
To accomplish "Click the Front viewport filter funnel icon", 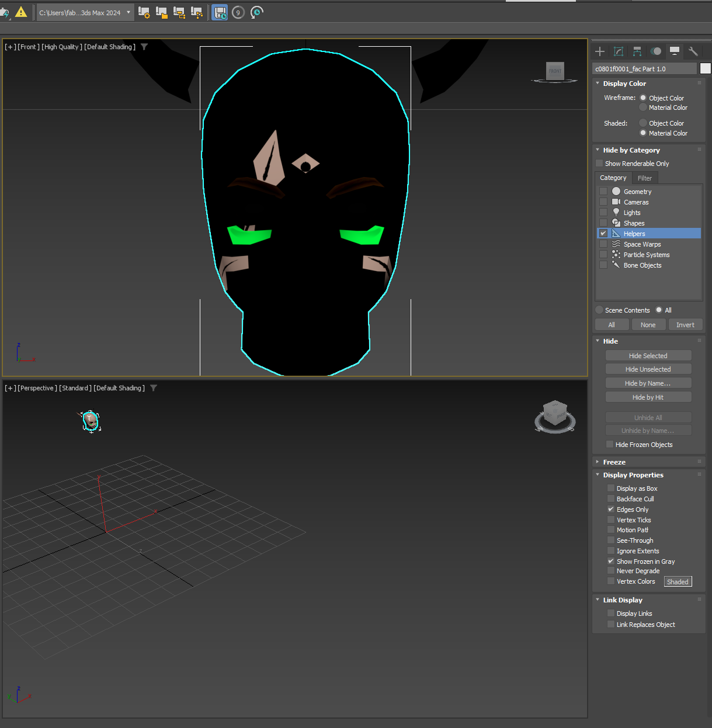I will click(144, 47).
